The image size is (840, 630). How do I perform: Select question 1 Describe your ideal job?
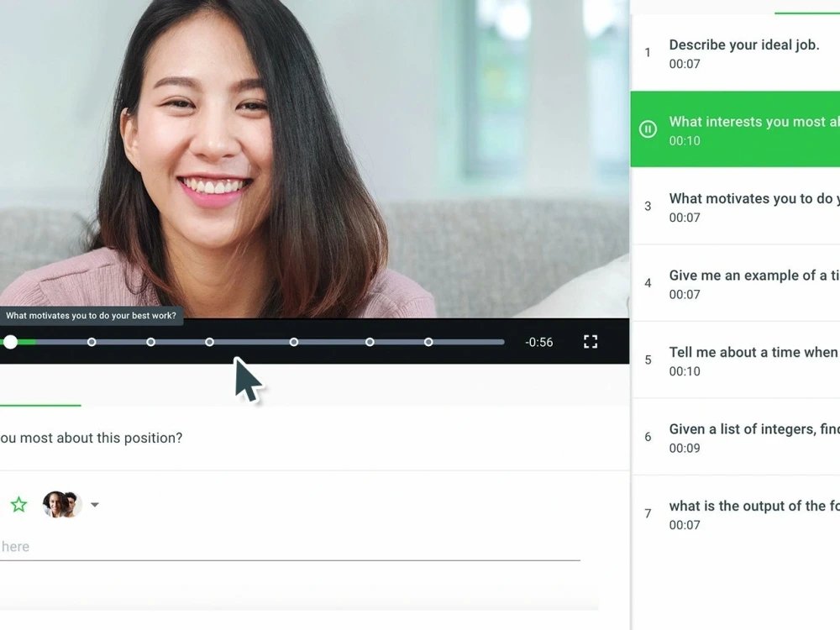[735, 53]
